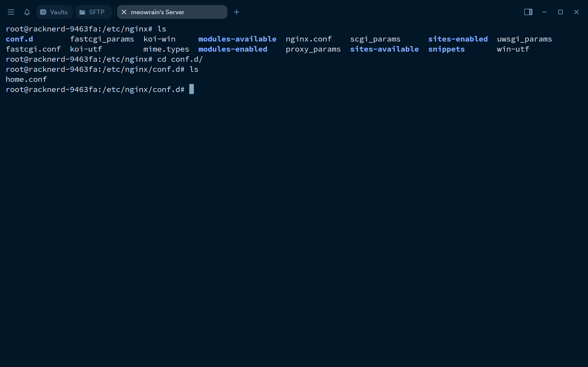
Task: Open the hamburger main menu
Action: pos(11,12)
